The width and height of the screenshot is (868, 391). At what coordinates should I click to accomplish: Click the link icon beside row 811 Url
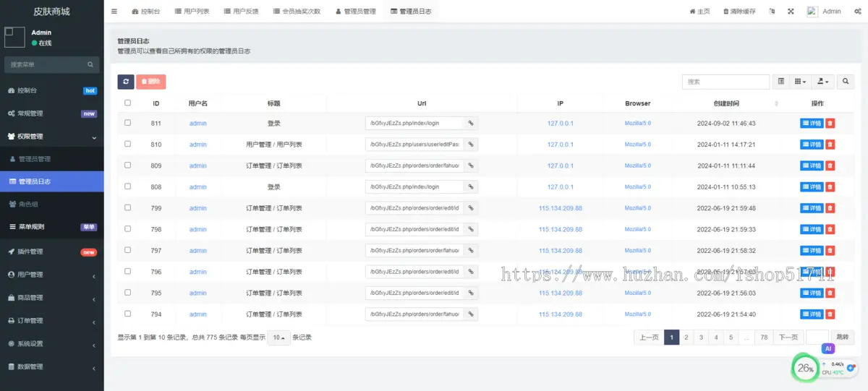click(x=470, y=124)
